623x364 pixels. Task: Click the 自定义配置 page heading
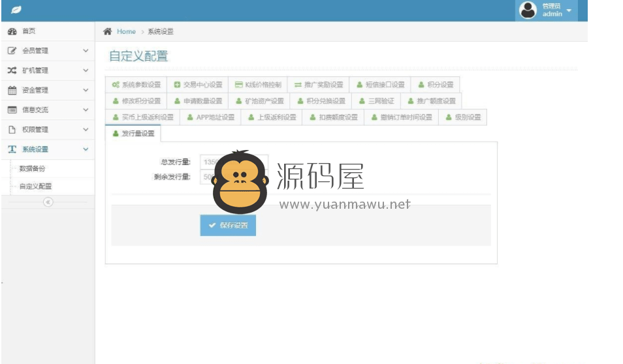pos(138,56)
